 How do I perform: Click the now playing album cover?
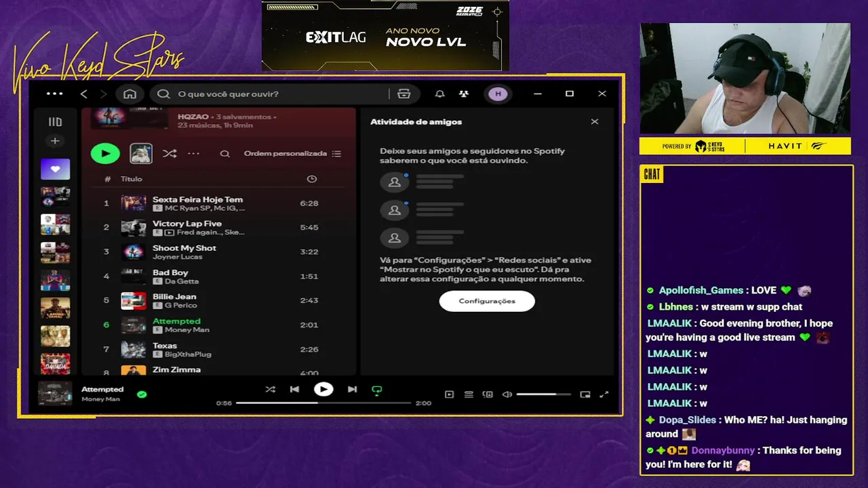point(55,394)
